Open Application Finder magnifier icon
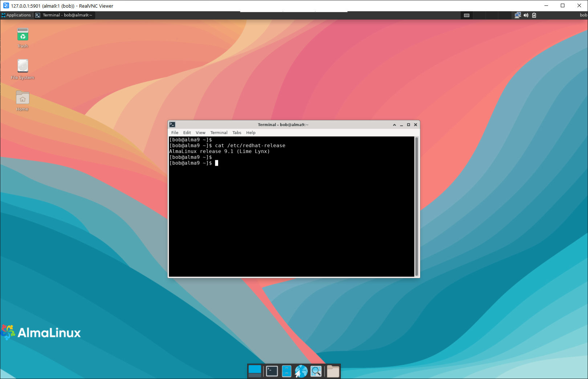This screenshot has height=379, width=588. (316, 371)
